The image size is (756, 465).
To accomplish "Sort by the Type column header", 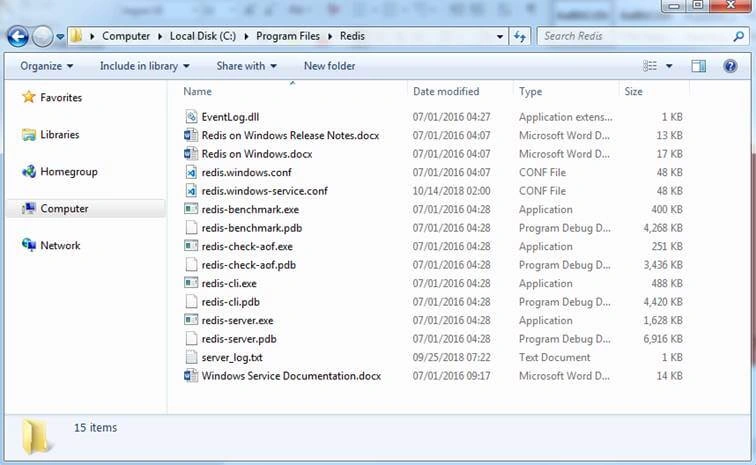I will pos(530,92).
